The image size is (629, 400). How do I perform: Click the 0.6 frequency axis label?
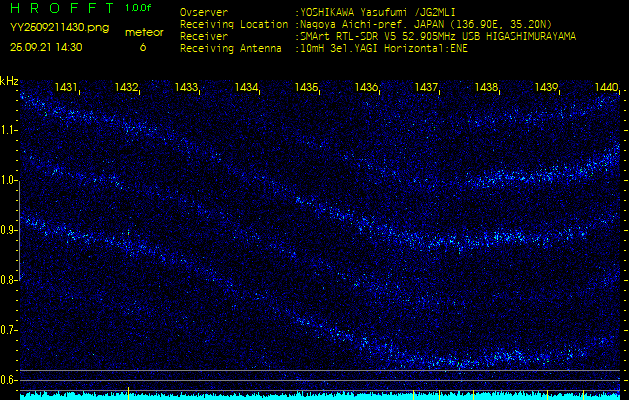pyautogui.click(x=9, y=380)
